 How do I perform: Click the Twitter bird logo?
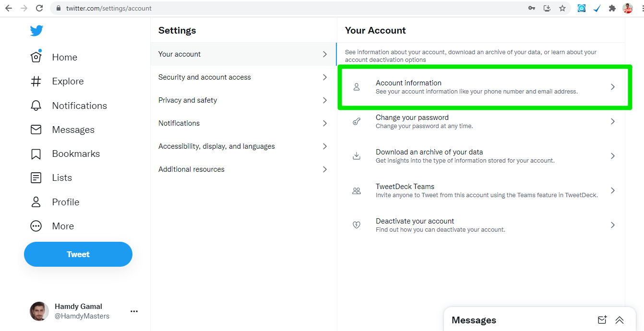click(36, 31)
